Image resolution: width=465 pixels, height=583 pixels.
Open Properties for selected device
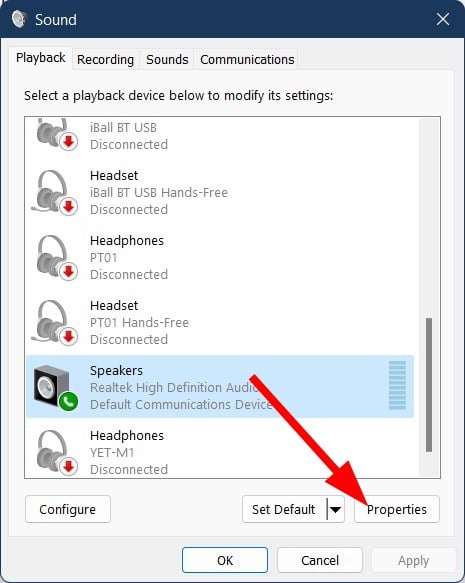point(397,509)
